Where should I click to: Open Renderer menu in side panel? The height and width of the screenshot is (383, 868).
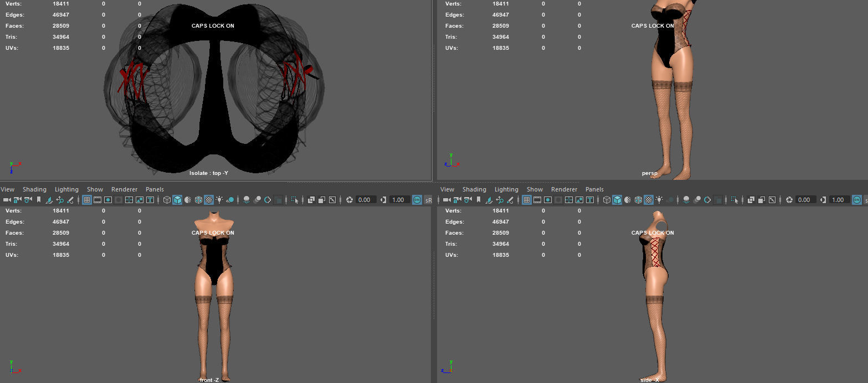tap(564, 189)
